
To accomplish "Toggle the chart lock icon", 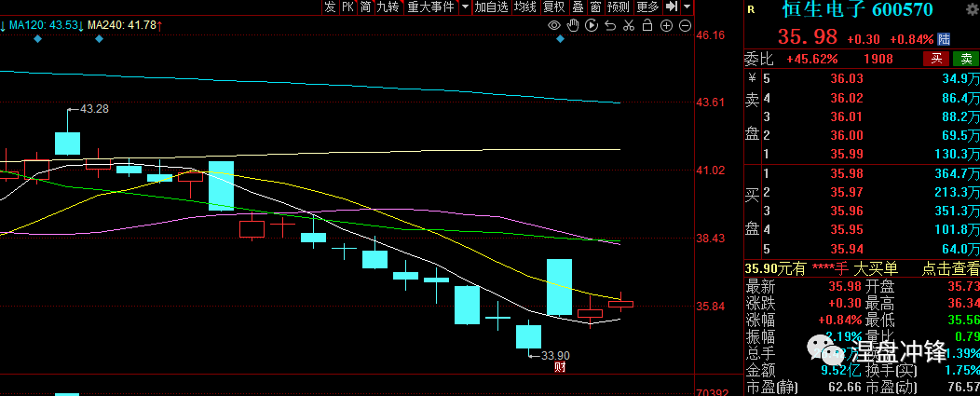I will click(x=647, y=25).
